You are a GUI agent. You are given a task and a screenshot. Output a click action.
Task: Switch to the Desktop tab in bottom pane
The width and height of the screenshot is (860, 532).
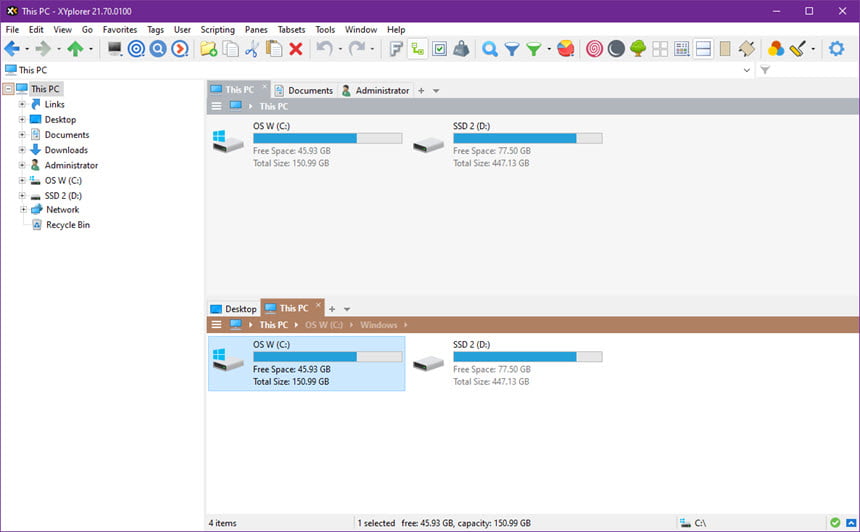[234, 309]
